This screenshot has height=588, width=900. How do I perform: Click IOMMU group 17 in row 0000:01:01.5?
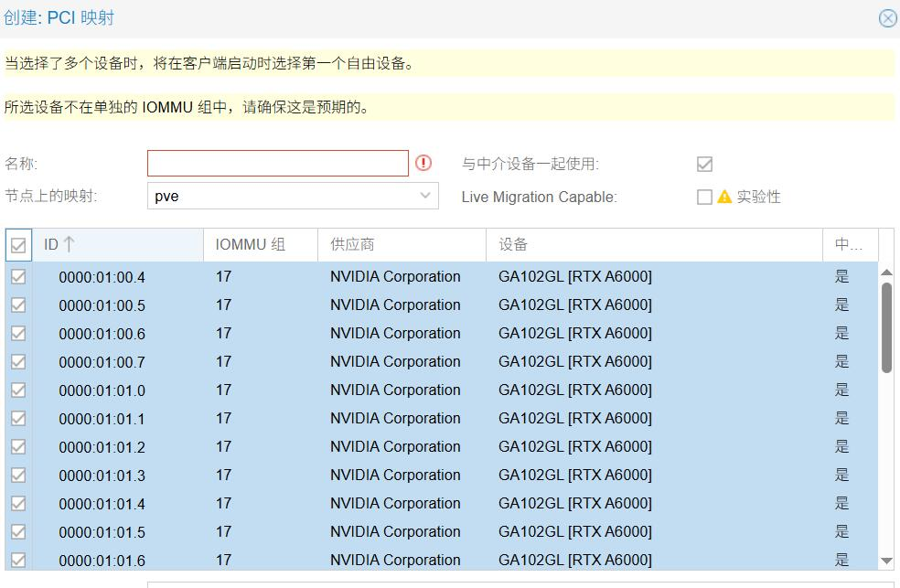coord(224,532)
